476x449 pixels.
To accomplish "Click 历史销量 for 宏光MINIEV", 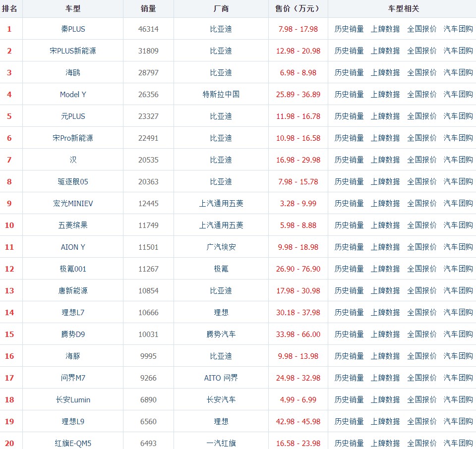I will (349, 204).
